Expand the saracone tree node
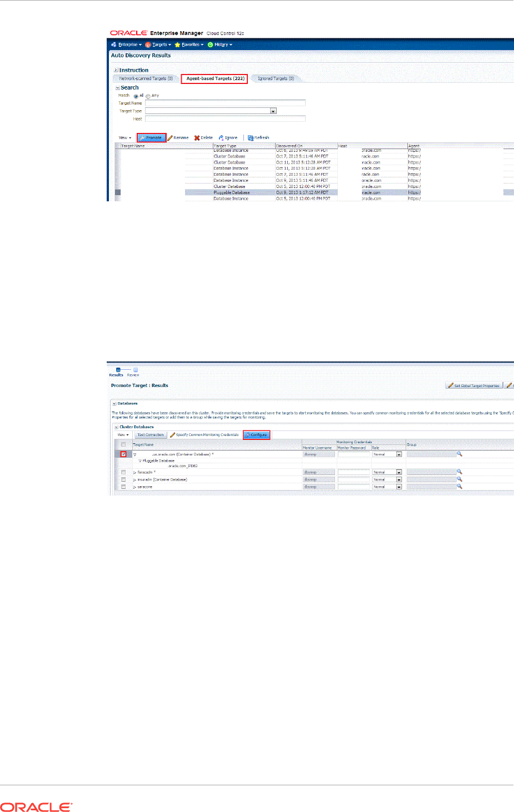 coord(135,487)
